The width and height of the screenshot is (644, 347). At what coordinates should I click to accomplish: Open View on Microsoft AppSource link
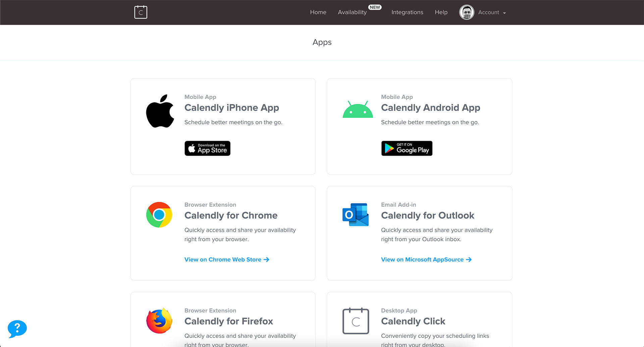click(x=426, y=259)
